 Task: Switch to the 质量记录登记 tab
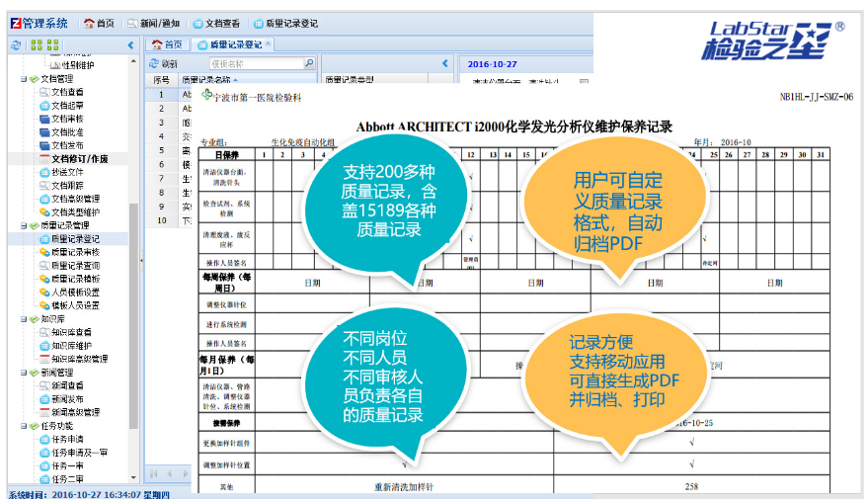230,44
